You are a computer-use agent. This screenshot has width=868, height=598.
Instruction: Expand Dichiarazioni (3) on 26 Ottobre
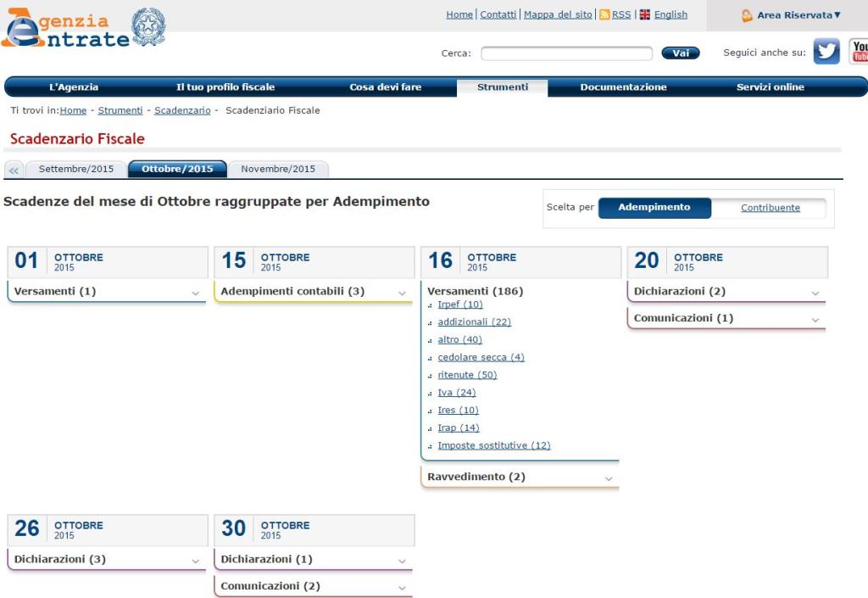pyautogui.click(x=107, y=559)
